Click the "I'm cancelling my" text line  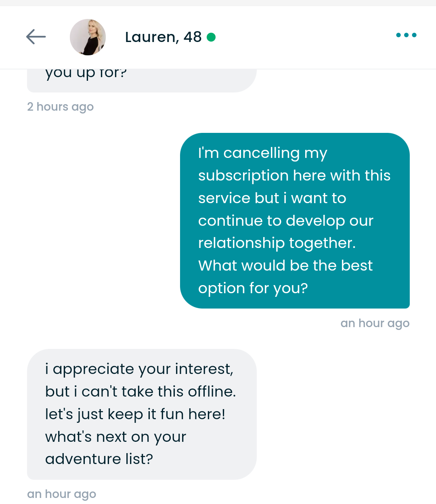pyautogui.click(x=262, y=153)
